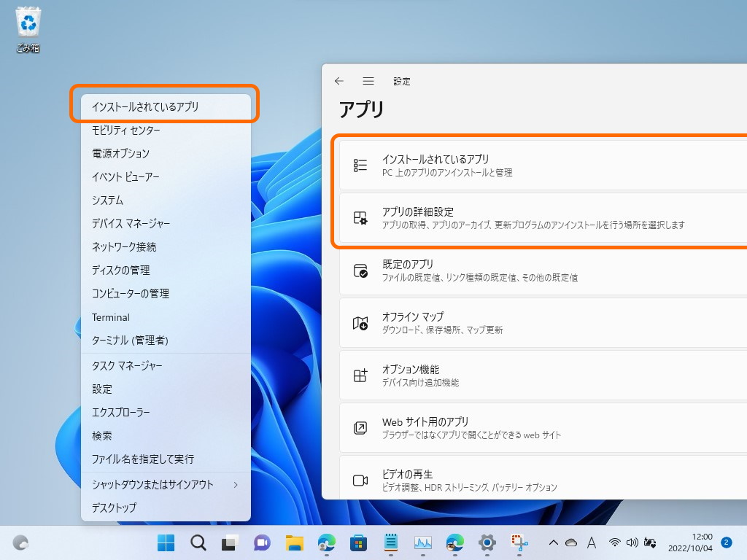747x560 pixels.
Task: Open the Settings navigation hamburger menu
Action: [x=368, y=81]
